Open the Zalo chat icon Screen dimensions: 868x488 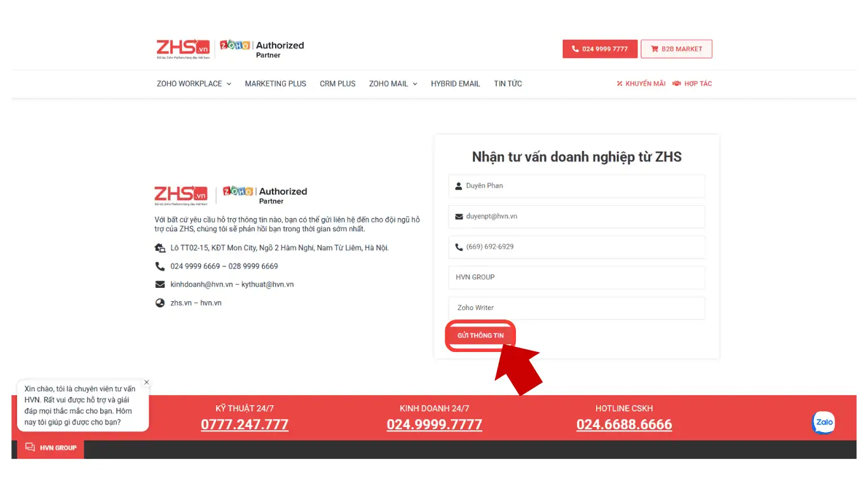(824, 422)
